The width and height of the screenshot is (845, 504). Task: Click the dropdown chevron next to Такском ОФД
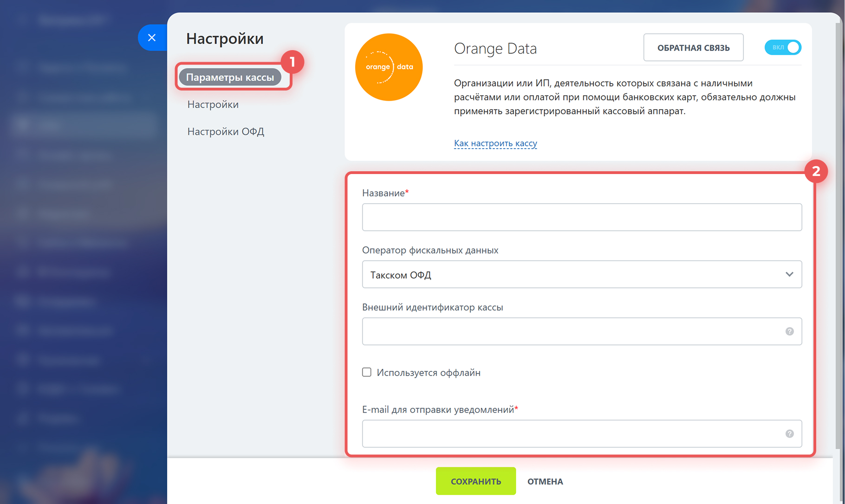[x=789, y=274]
